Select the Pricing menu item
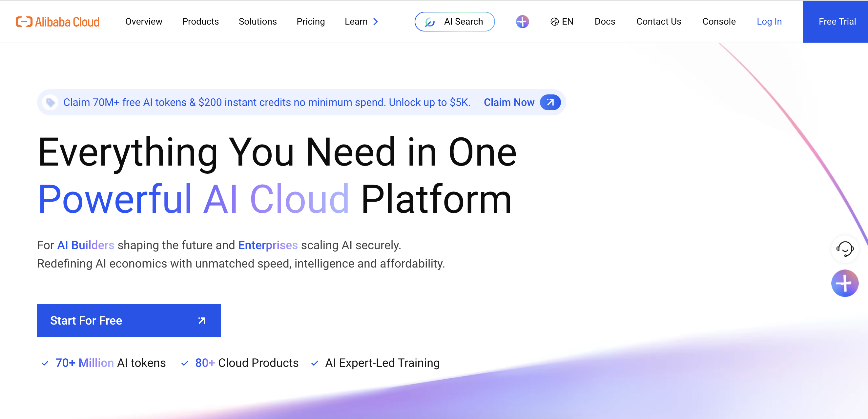Image resolution: width=868 pixels, height=419 pixels. point(310,22)
